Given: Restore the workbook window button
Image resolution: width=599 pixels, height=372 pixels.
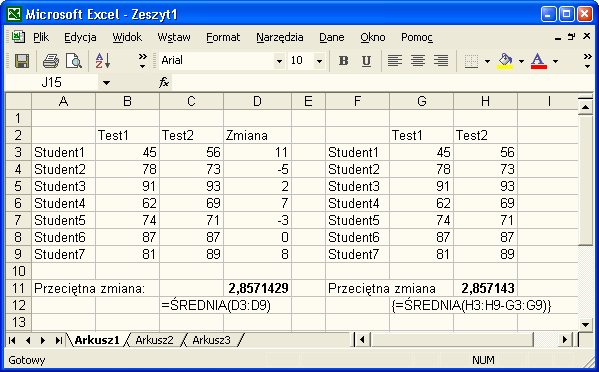Looking at the screenshot, I should (571, 37).
